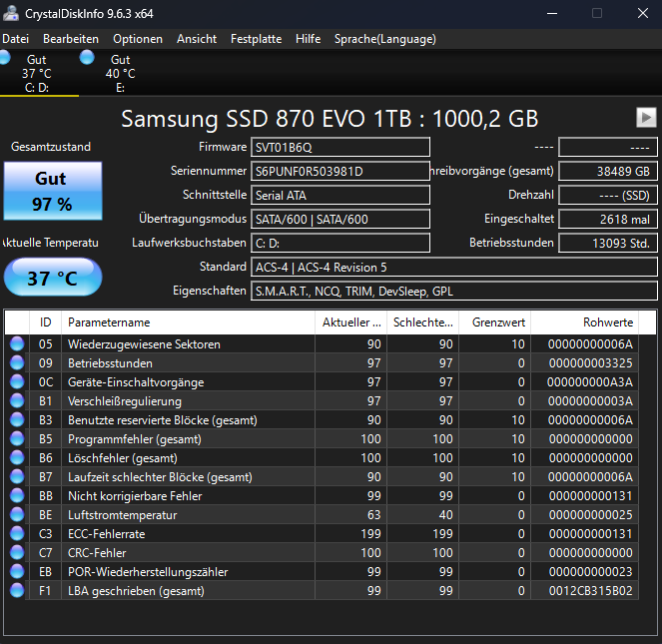
Task: Click the Standard field ACS-4 Revision 5
Action: click(454, 268)
